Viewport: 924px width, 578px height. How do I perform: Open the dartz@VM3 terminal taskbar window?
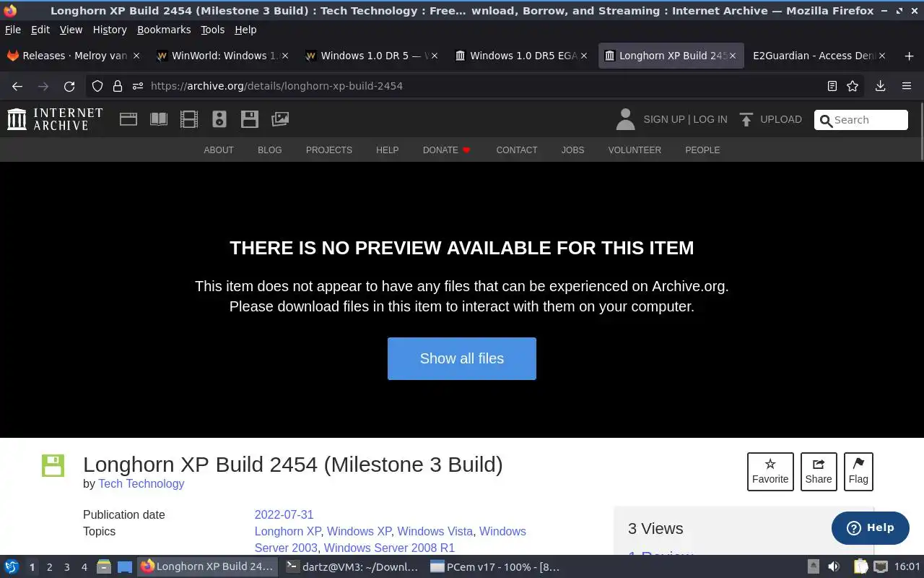pyautogui.click(x=352, y=567)
